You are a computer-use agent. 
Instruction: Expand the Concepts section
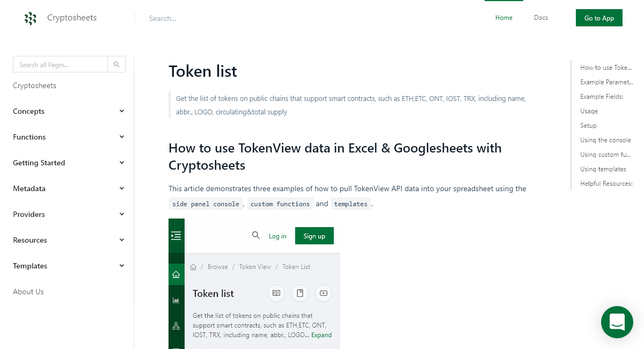coord(69,111)
